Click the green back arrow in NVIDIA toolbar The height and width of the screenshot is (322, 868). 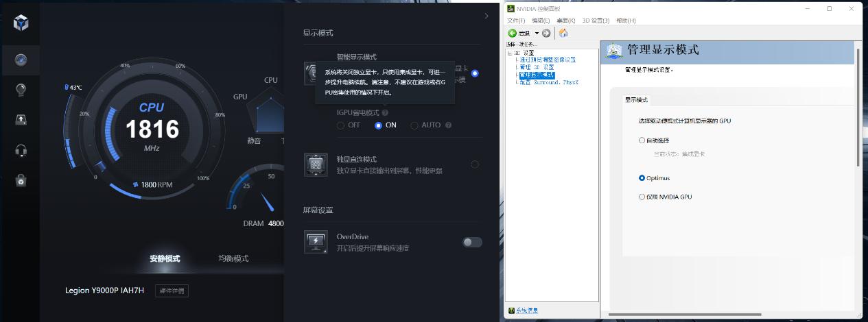click(512, 33)
